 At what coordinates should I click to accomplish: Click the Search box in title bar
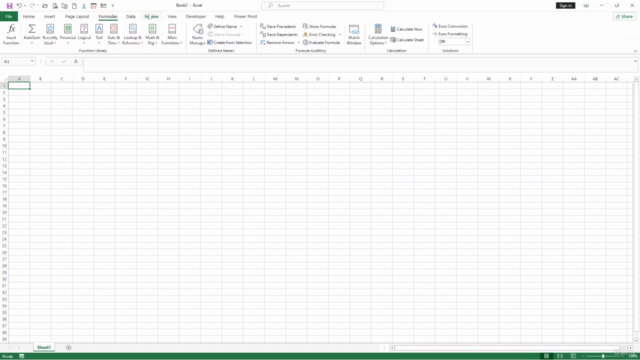[x=322, y=6]
